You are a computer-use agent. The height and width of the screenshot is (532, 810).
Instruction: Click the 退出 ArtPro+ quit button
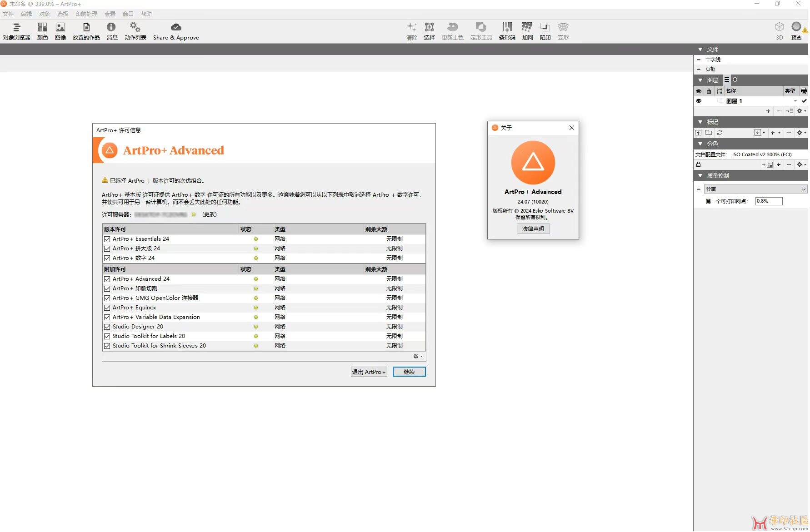369,372
